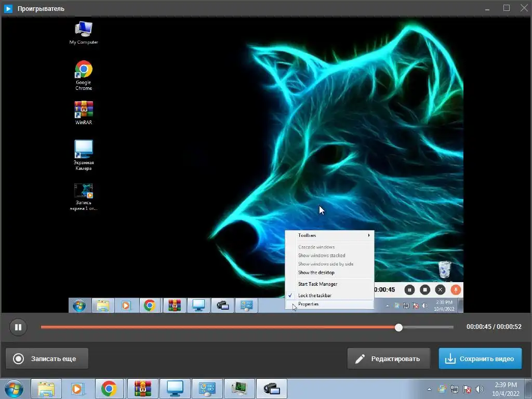The image size is (532, 399).
Task: Click the colored flag tray icon on the bottom taskbar
Action: click(442, 389)
